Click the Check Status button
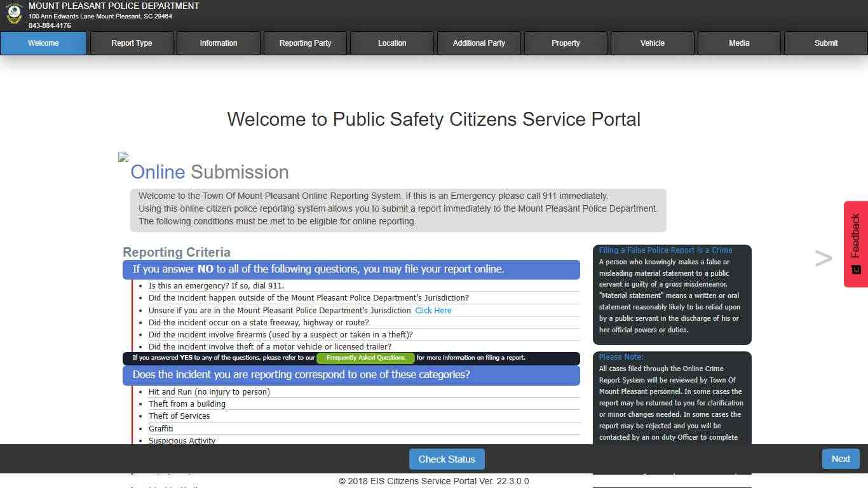The width and height of the screenshot is (868, 488). pos(446,459)
